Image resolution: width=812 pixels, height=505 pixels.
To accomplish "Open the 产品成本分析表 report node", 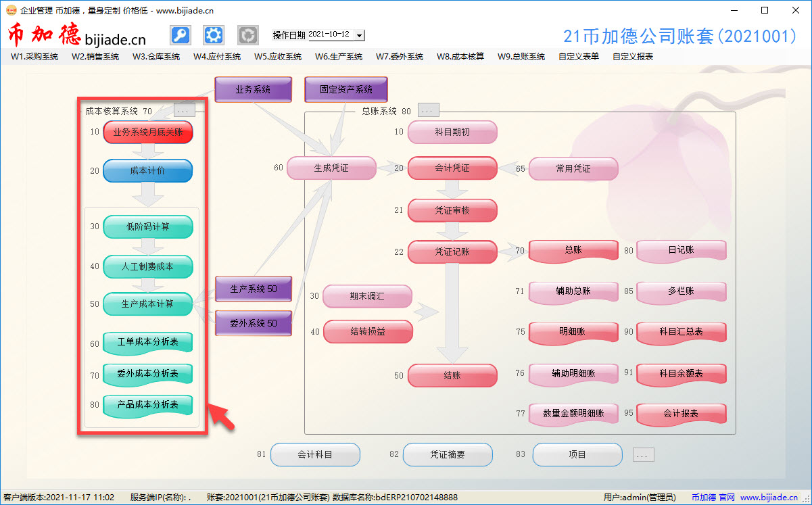I will point(147,405).
